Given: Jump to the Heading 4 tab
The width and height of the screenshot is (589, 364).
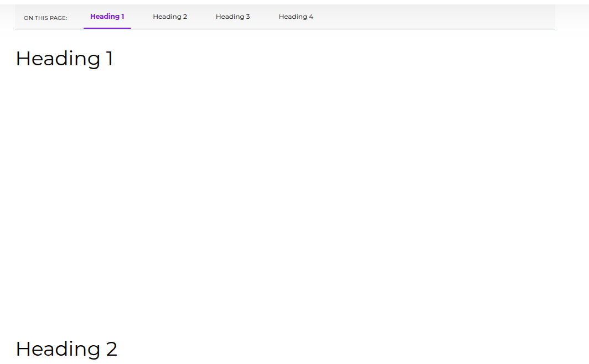Looking at the screenshot, I should [x=296, y=17].
